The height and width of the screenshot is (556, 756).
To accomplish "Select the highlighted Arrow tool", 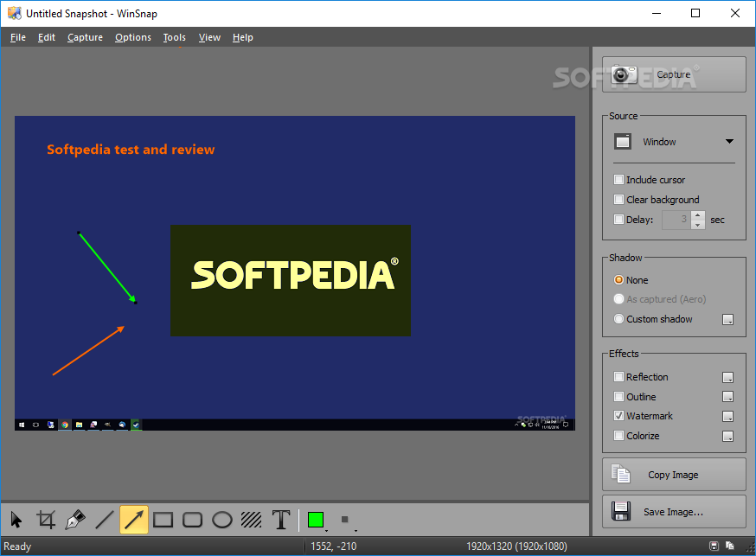I will click(134, 520).
